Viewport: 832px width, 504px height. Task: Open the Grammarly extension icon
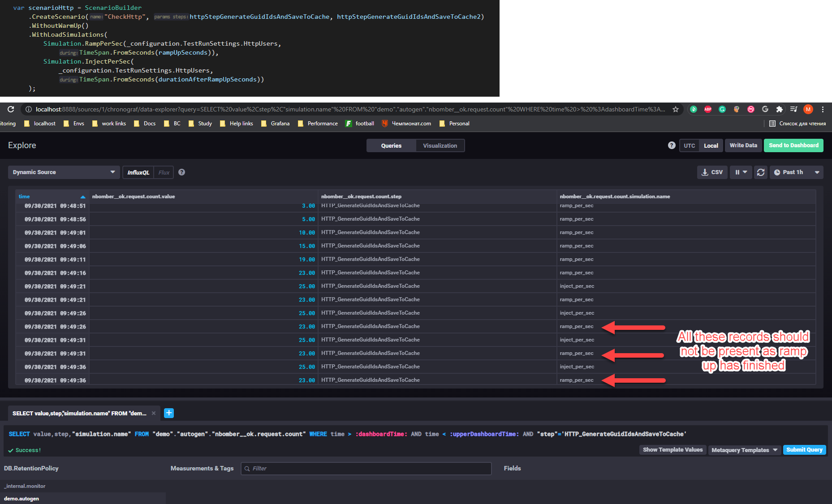[722, 109]
